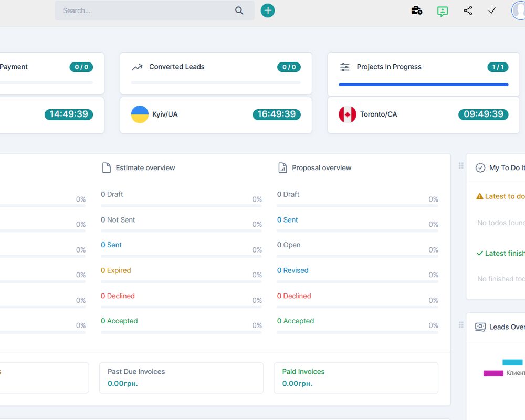Viewport: 525px width, 420px height.
Task: Open the quick create green plus button
Action: pyautogui.click(x=268, y=10)
